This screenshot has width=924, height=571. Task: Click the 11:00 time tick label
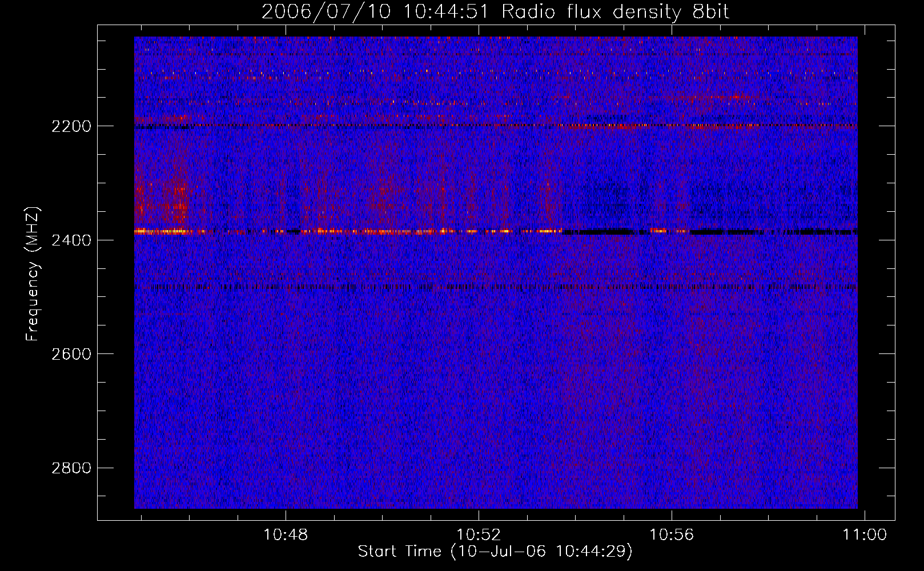(865, 535)
